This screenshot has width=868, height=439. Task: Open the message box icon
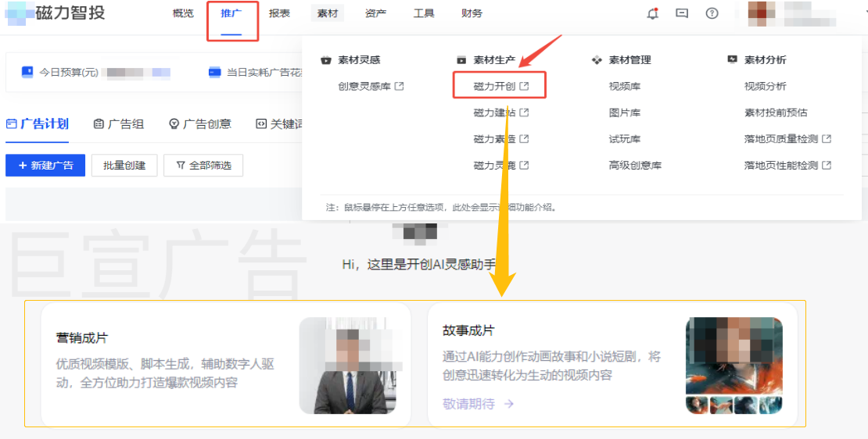pos(682,13)
